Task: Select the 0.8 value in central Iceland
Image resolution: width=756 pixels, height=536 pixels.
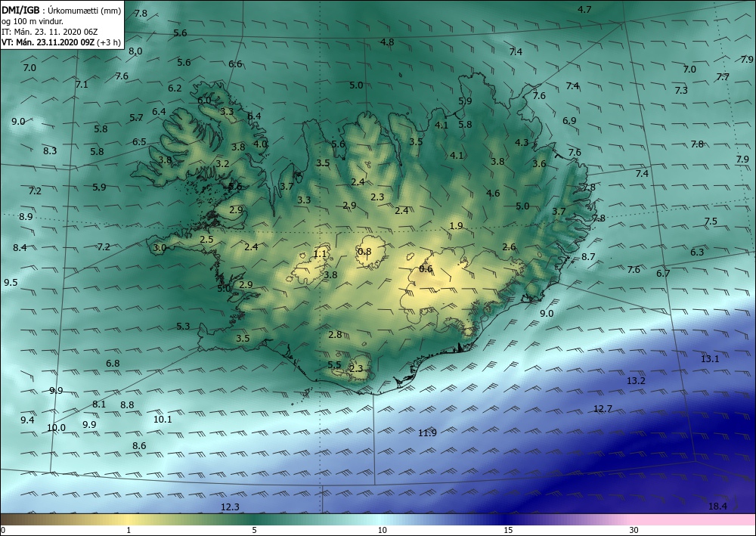Action: pyautogui.click(x=365, y=251)
